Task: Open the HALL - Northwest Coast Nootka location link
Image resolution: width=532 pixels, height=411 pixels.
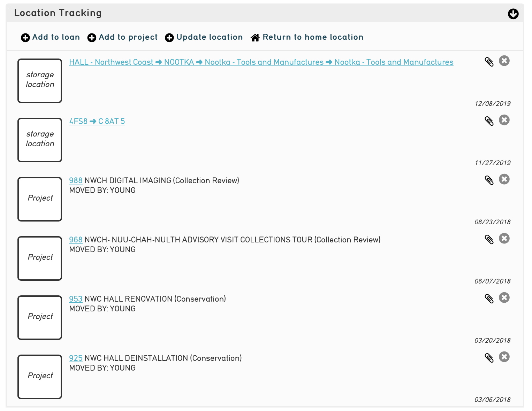Action: coord(261,62)
